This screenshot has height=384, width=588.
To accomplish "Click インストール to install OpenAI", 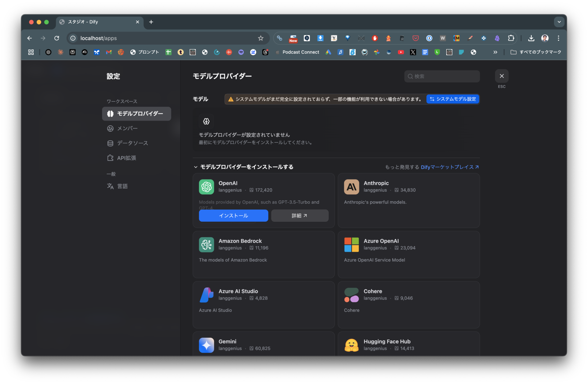I will coord(233,215).
